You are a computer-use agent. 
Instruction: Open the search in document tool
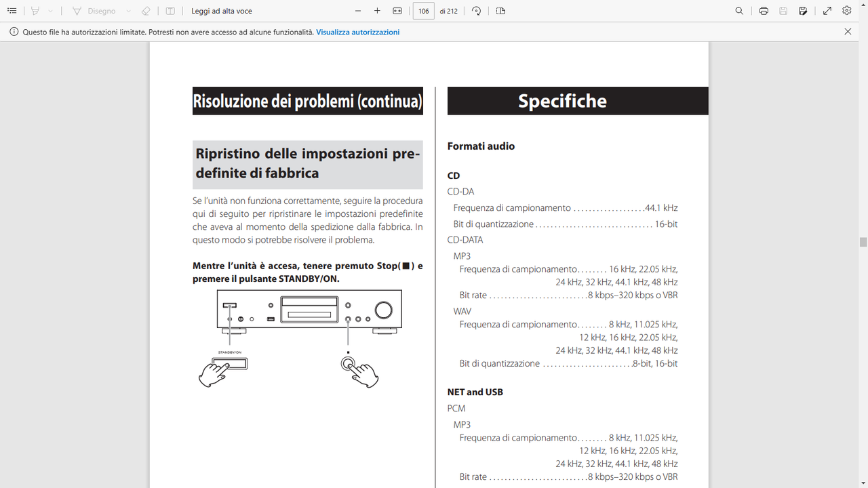(x=740, y=11)
